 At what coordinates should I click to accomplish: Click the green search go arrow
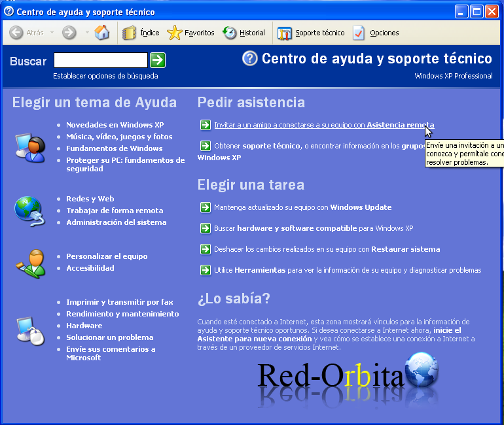tap(158, 60)
